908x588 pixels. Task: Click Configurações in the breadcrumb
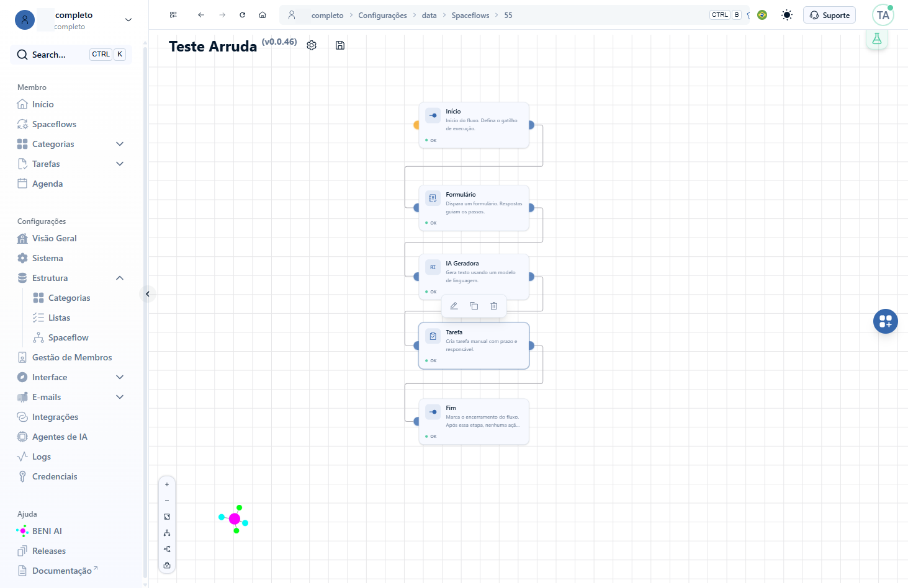click(382, 16)
